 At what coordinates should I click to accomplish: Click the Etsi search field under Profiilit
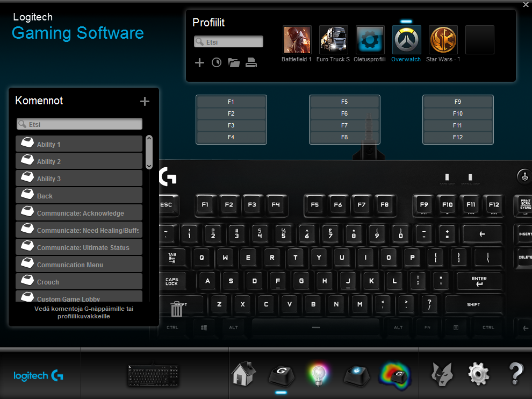(x=228, y=41)
